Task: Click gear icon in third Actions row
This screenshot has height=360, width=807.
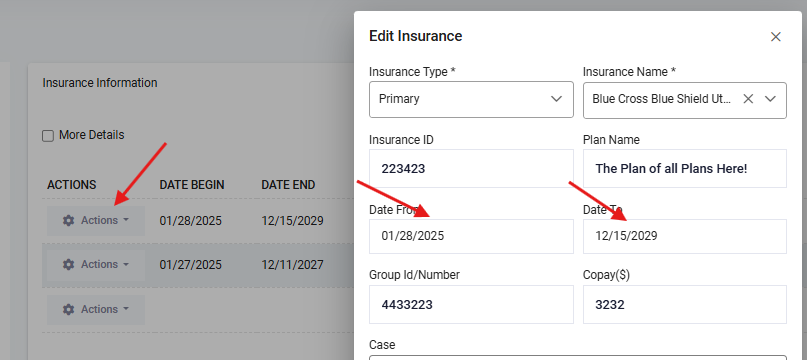Action: 68,310
